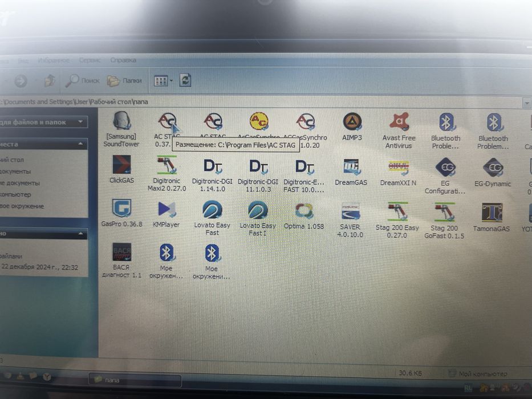Open the [Samsung] SoundTower shortcut
The width and height of the screenshot is (532, 399).
pos(121,129)
